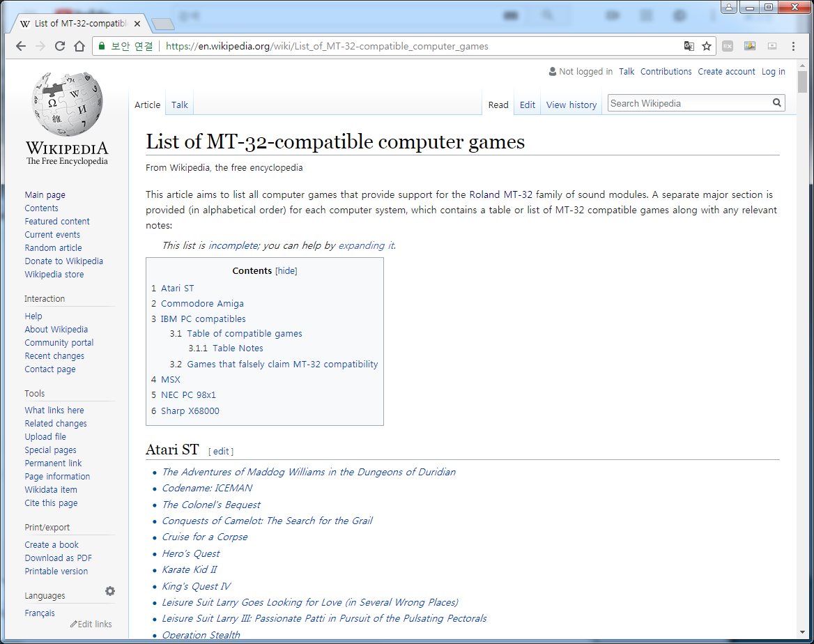Viewport: 814px width, 644px height.
Task: Click the Wikipedia globe logo
Action: click(68, 104)
